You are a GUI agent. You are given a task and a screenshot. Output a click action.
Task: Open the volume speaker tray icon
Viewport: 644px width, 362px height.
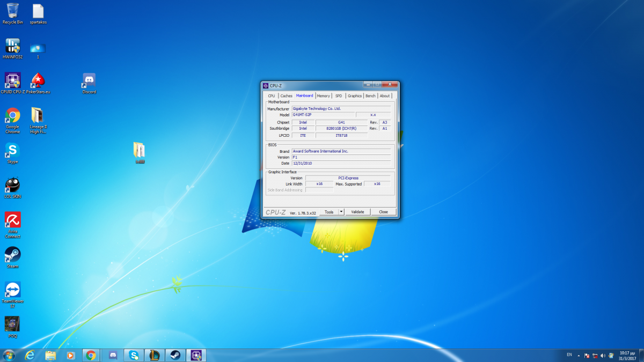tap(603, 356)
